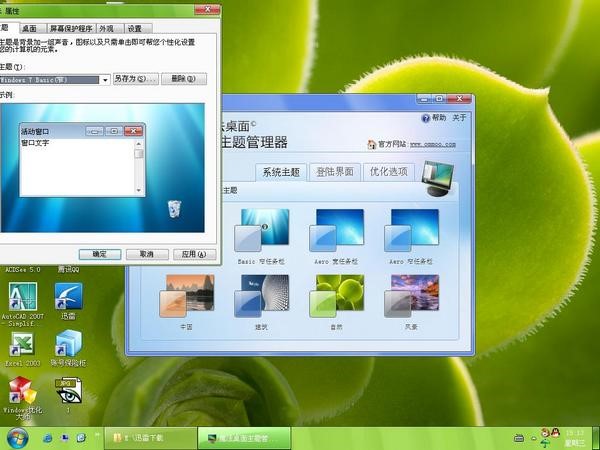Switch to the 迅雷下载 taskbar button
This screenshot has width=600, height=450.
150,438
